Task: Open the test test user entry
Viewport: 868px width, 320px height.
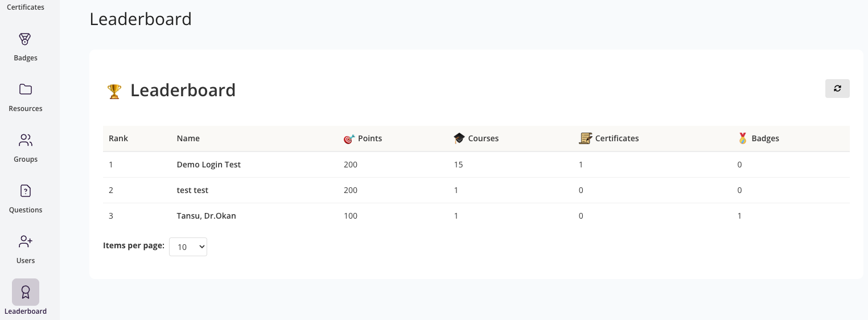Action: 192,190
